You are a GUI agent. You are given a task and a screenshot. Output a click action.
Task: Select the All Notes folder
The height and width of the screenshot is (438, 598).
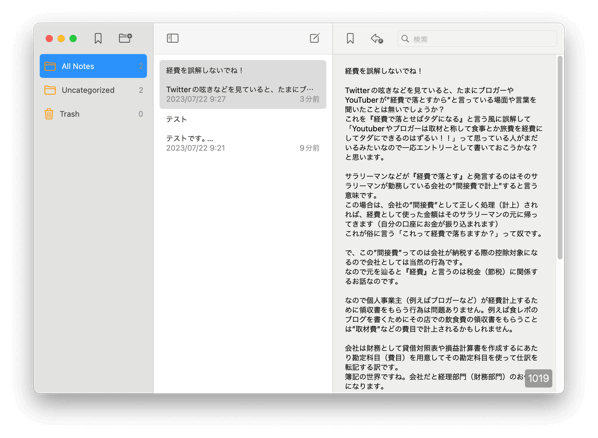[93, 66]
